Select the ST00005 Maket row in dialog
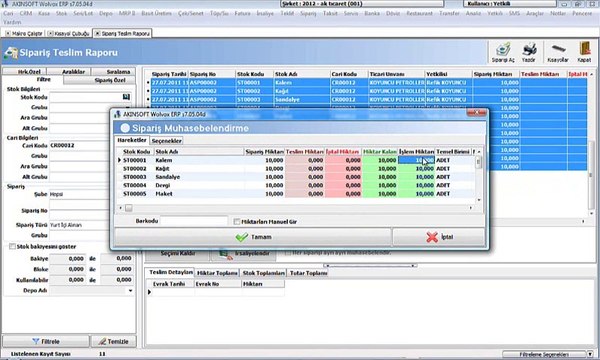This screenshot has width=600, height=360. pyautogui.click(x=295, y=194)
